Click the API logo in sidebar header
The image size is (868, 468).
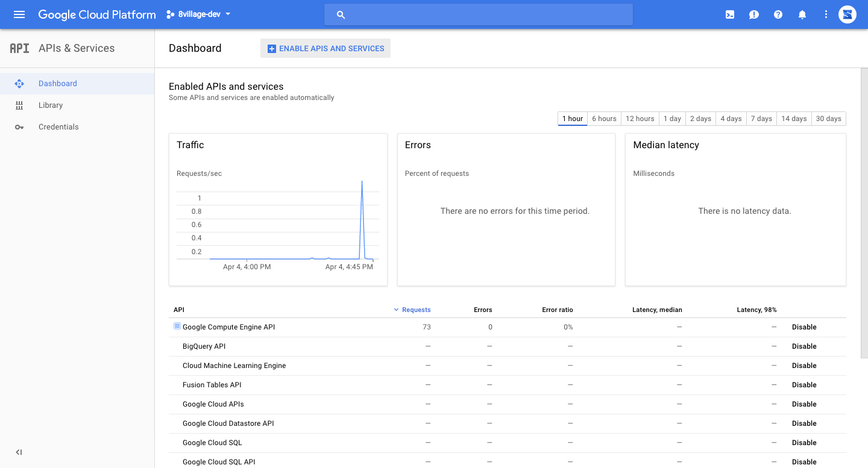[19, 48]
